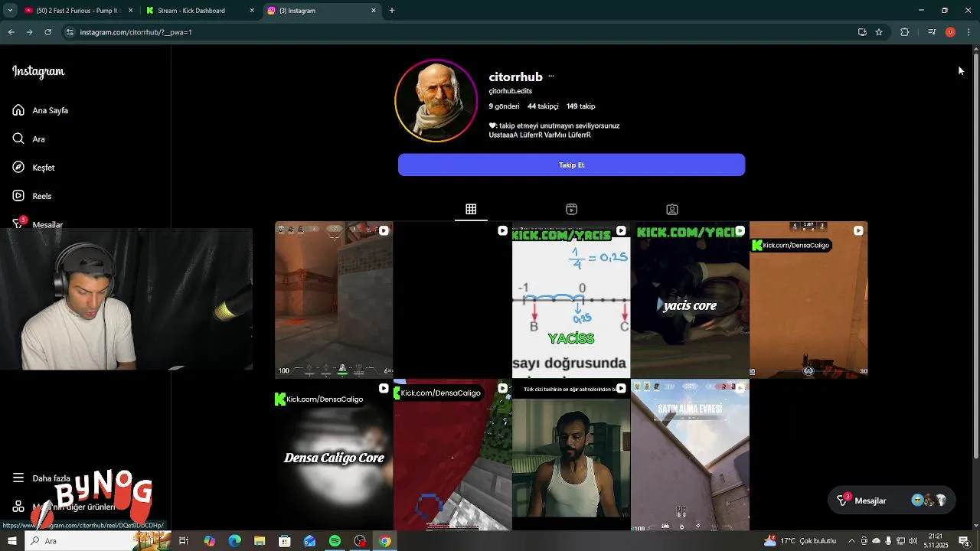The image size is (980, 551).
Task: Open the tab search dropdown arrow
Action: point(10,11)
